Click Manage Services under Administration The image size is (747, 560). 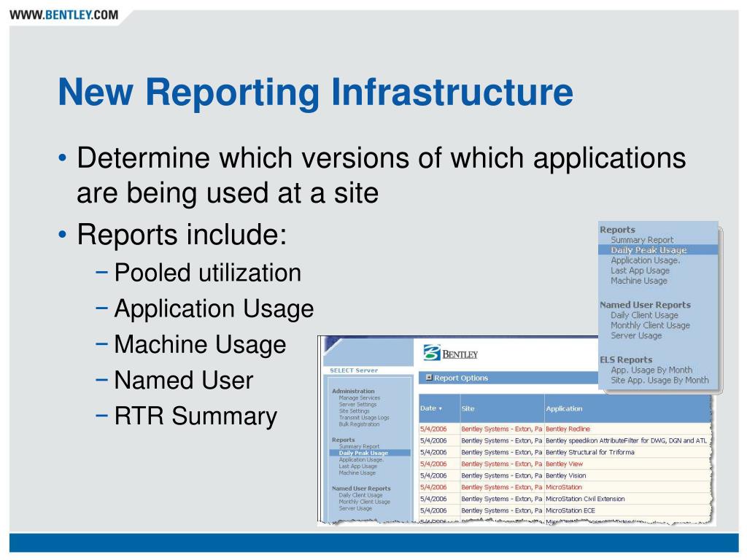tap(359, 398)
